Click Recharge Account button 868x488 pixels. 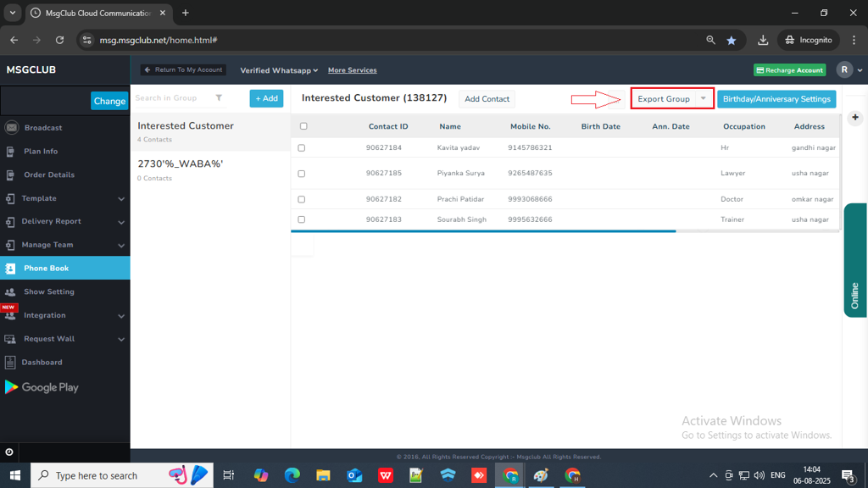(x=789, y=70)
